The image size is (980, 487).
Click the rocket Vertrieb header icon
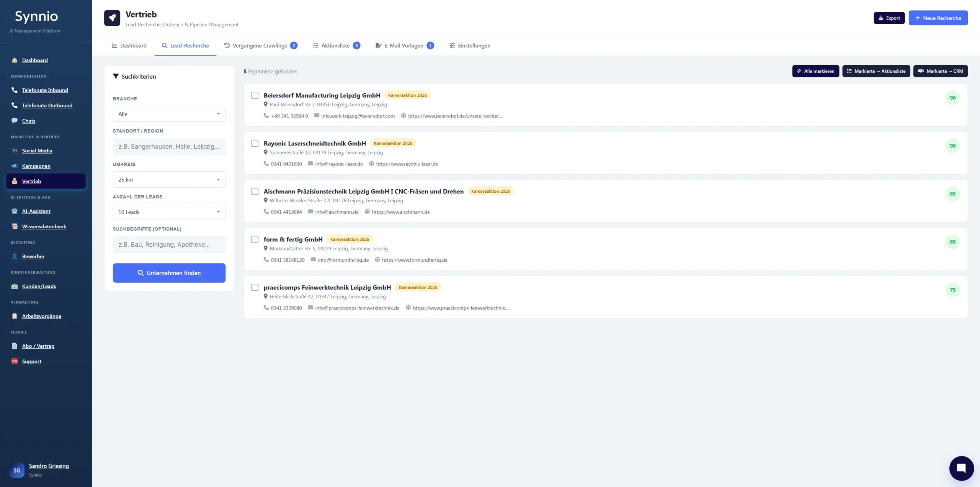(112, 18)
